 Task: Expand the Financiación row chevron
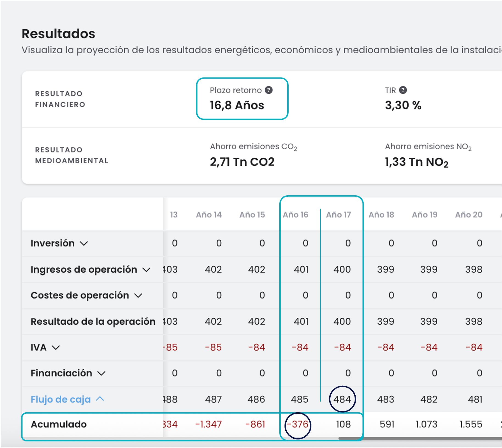[x=101, y=373]
